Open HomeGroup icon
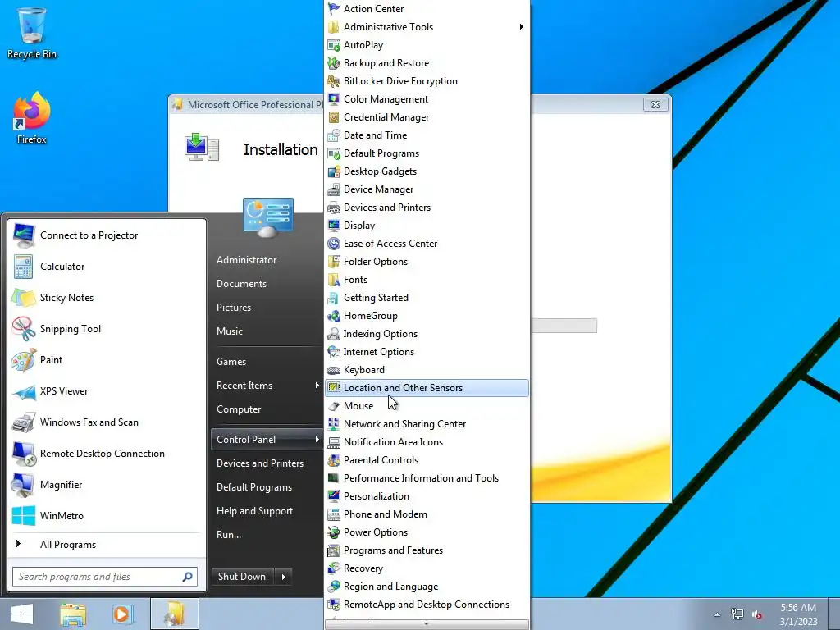The image size is (840, 630). click(x=334, y=316)
